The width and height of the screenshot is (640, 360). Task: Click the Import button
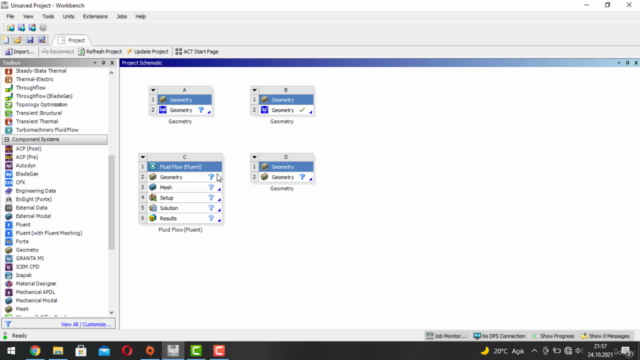[x=19, y=51]
